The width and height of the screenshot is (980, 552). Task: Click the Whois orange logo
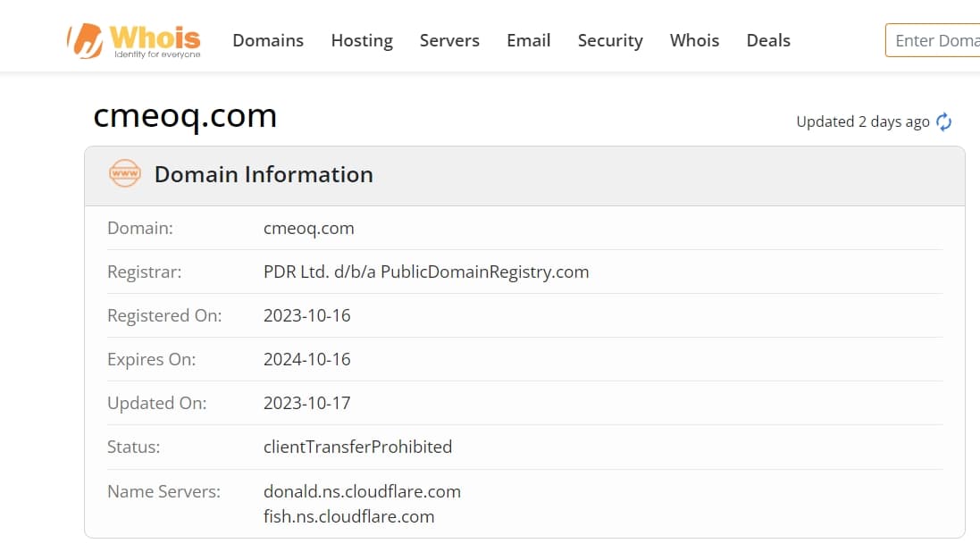click(134, 40)
